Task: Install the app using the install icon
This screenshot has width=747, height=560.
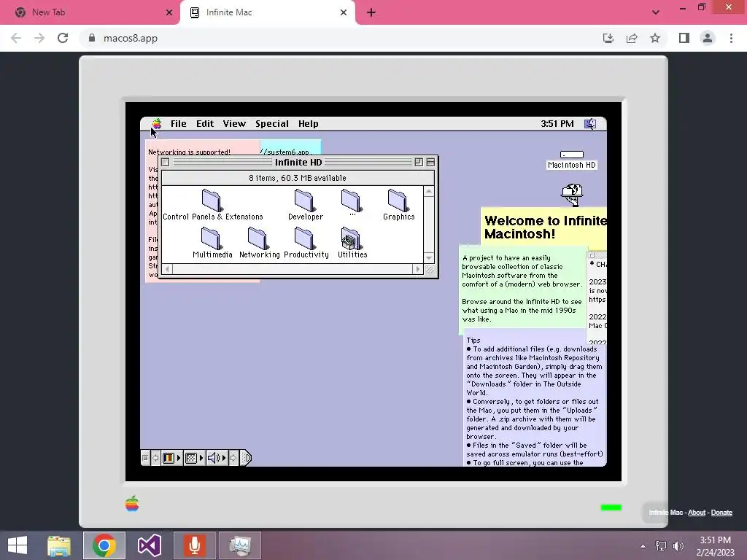Action: 608,38
